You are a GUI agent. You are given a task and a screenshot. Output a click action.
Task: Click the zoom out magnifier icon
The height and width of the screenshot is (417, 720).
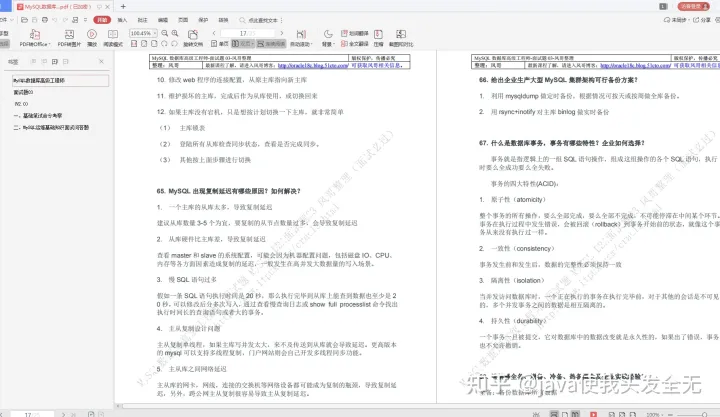coord(165,33)
